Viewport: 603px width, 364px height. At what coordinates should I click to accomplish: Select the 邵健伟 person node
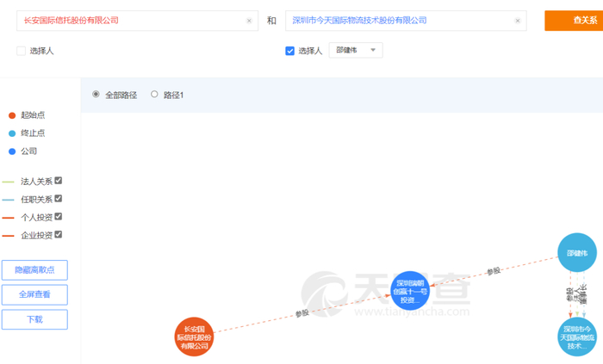(577, 253)
